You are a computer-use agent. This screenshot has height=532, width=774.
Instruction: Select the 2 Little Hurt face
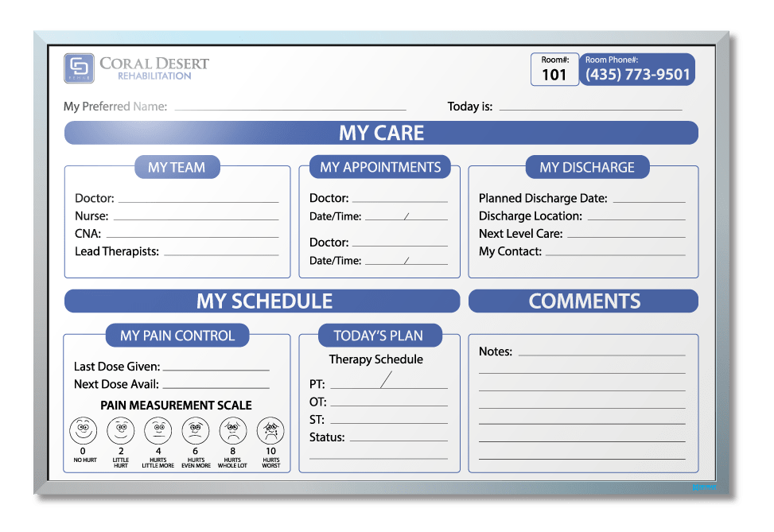pos(120,431)
